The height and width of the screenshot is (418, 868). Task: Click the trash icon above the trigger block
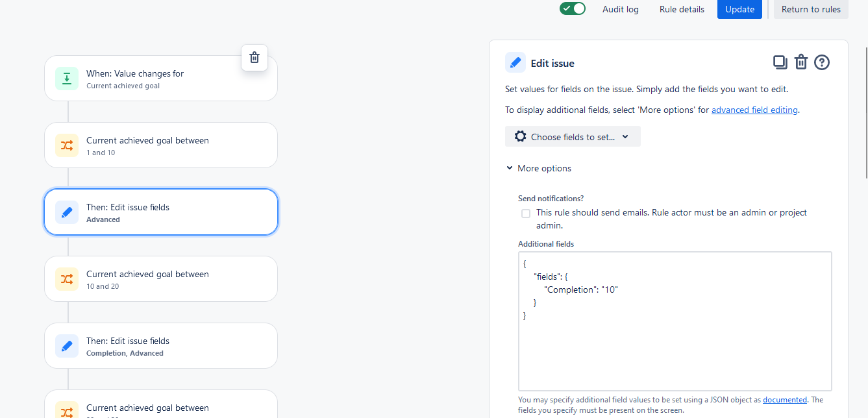pos(254,58)
